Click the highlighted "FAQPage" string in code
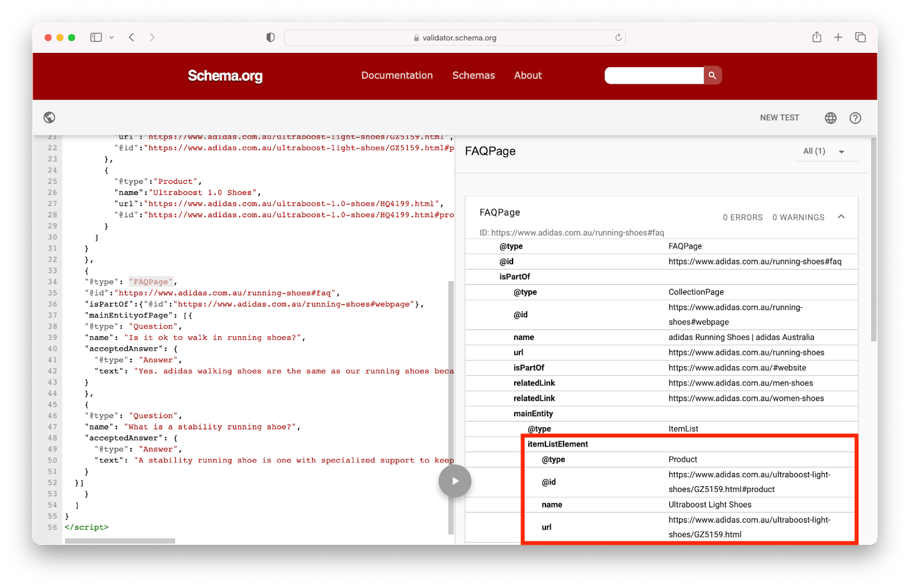The image size is (910, 588). (x=151, y=282)
